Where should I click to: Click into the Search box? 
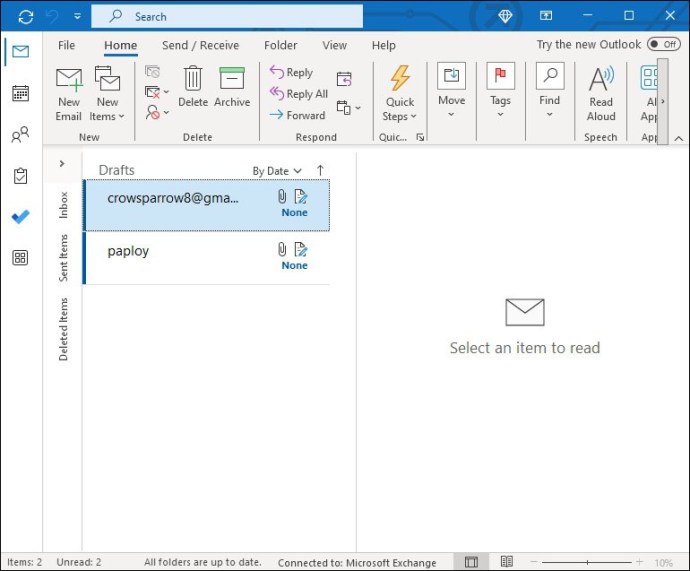tap(227, 16)
